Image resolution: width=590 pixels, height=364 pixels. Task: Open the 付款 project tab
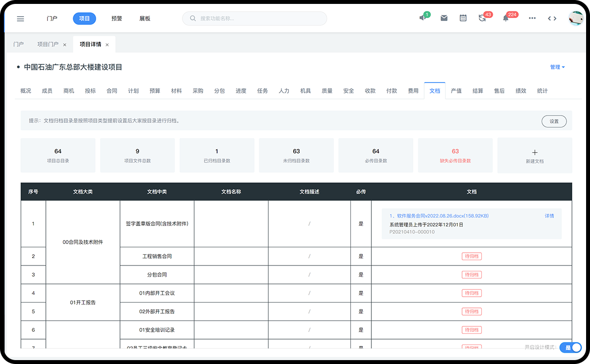(x=391, y=91)
